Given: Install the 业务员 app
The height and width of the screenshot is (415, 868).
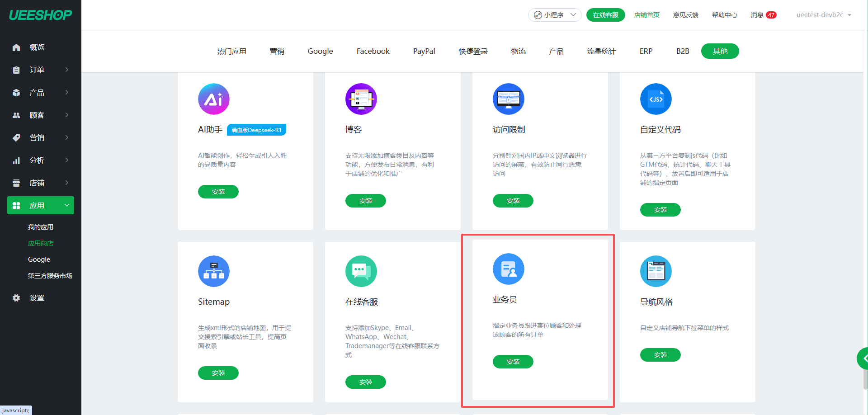Looking at the screenshot, I should [513, 362].
